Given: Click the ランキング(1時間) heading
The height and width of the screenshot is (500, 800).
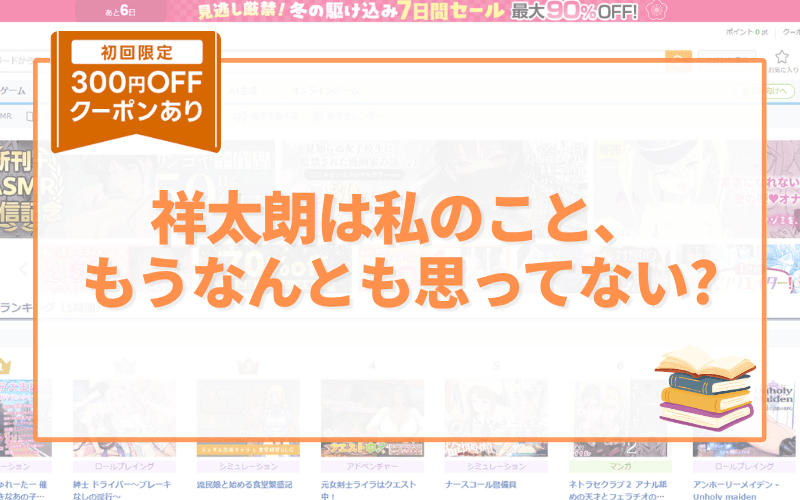Looking at the screenshot, I should (x=50, y=307).
